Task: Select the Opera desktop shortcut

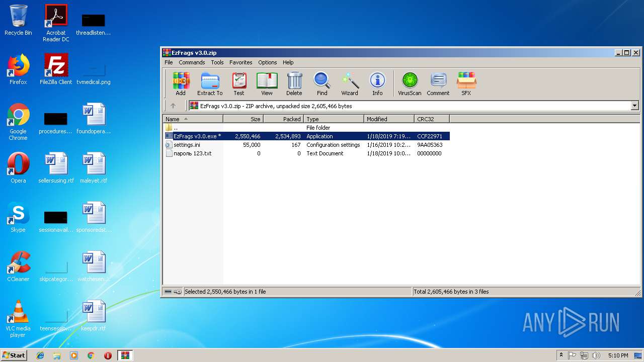Action: (18, 168)
